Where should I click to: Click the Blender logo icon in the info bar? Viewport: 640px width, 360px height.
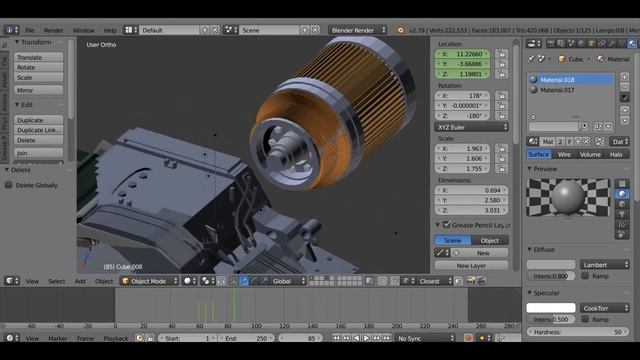click(x=400, y=30)
